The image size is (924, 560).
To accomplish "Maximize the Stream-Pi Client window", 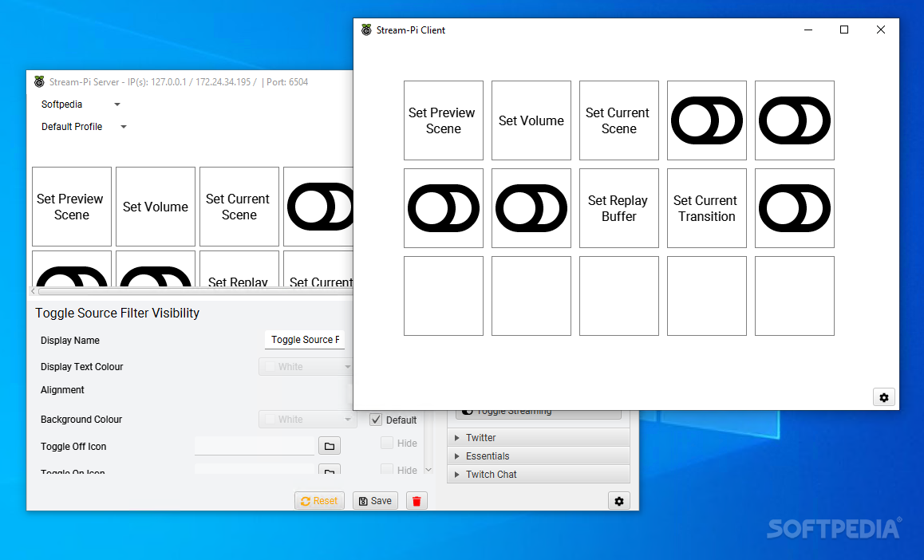I will (844, 30).
